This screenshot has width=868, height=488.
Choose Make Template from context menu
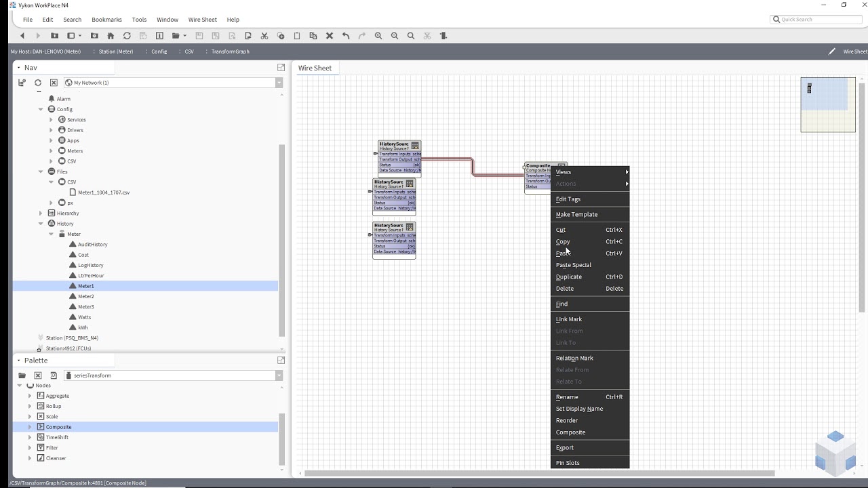590,214
